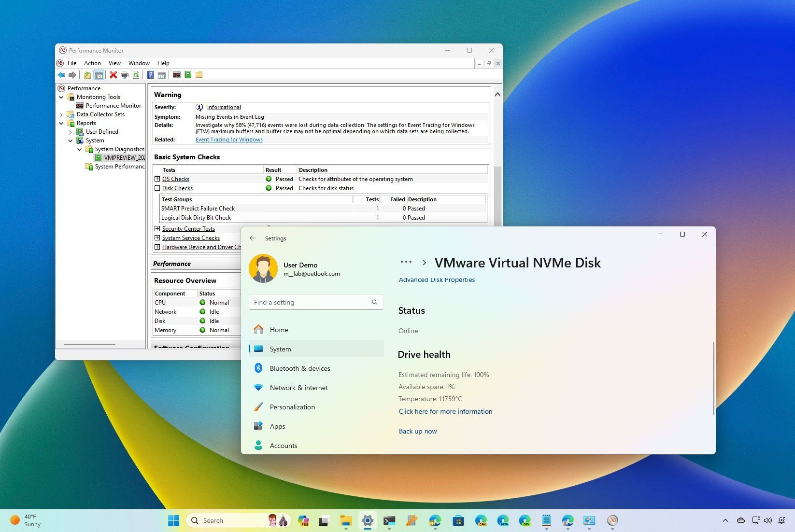
Task: Click the Network & internet globe icon
Action: [x=258, y=387]
